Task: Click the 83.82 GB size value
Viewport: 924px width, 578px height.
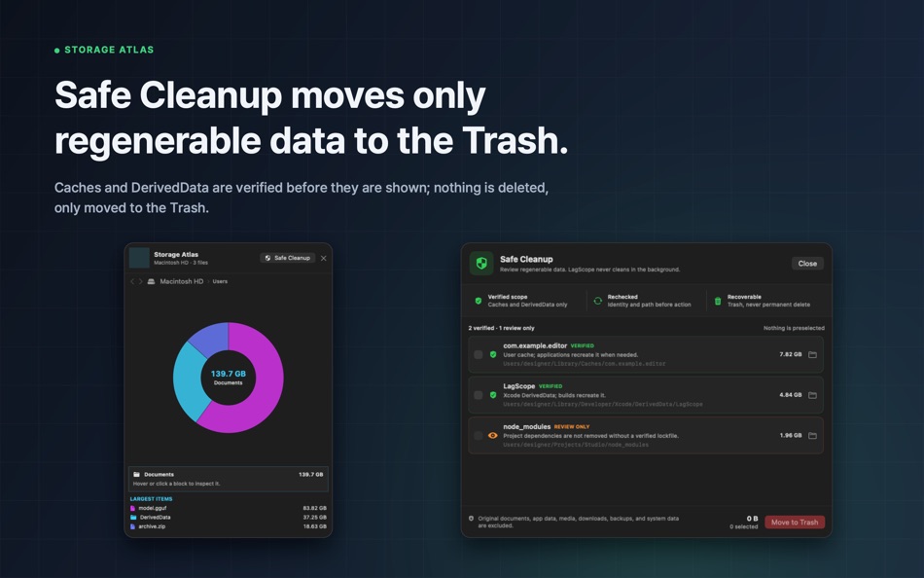Action: 315,508
